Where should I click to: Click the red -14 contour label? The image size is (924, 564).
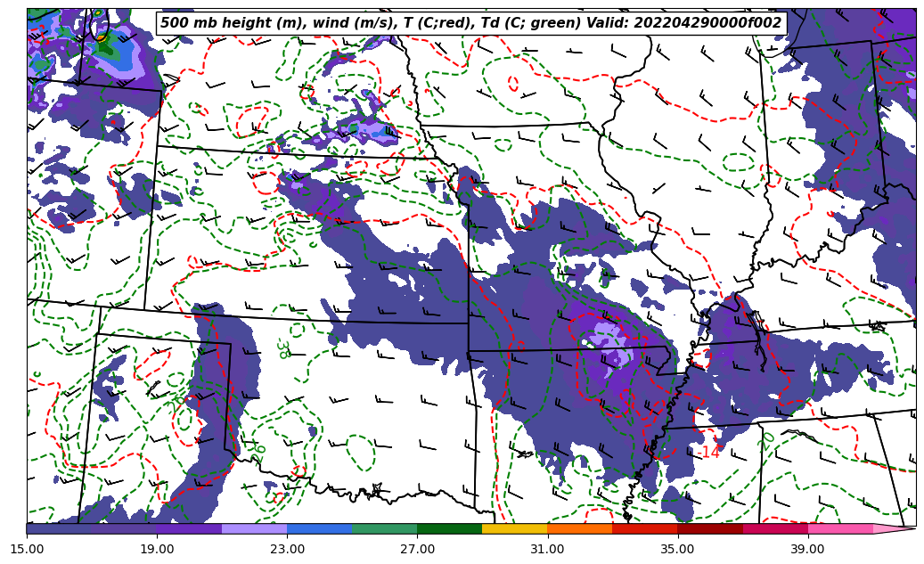[x=708, y=453]
